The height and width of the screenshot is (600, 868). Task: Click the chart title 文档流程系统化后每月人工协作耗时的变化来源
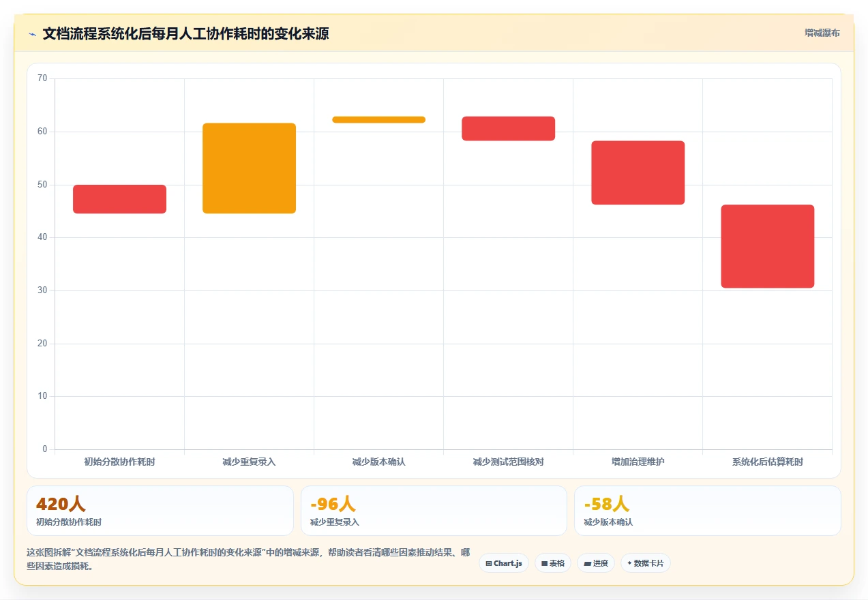pos(185,33)
